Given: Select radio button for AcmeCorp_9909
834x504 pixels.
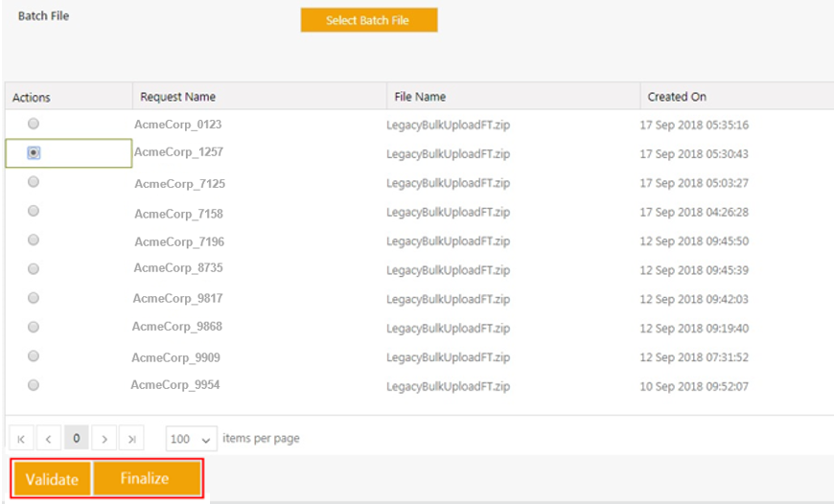Looking at the screenshot, I should (34, 356).
